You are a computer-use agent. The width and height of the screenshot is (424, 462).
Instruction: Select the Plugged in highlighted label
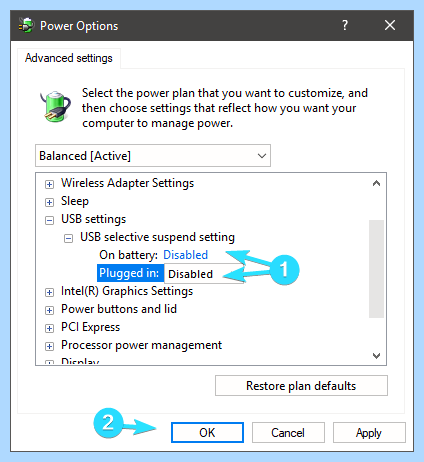(130, 273)
